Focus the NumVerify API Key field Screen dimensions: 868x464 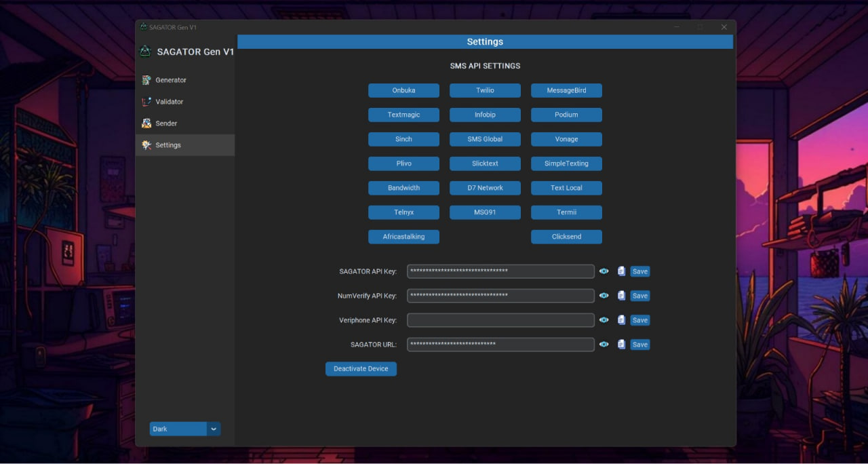(500, 296)
